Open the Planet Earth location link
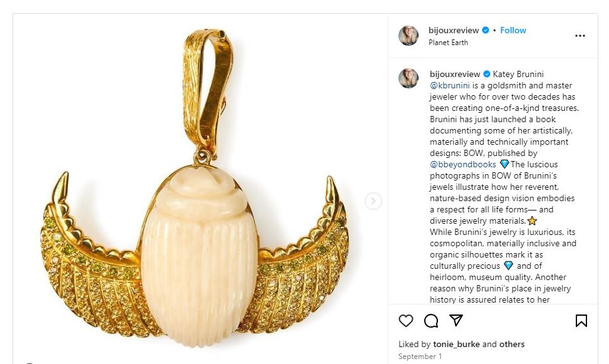The image size is (609, 364). coord(448,43)
